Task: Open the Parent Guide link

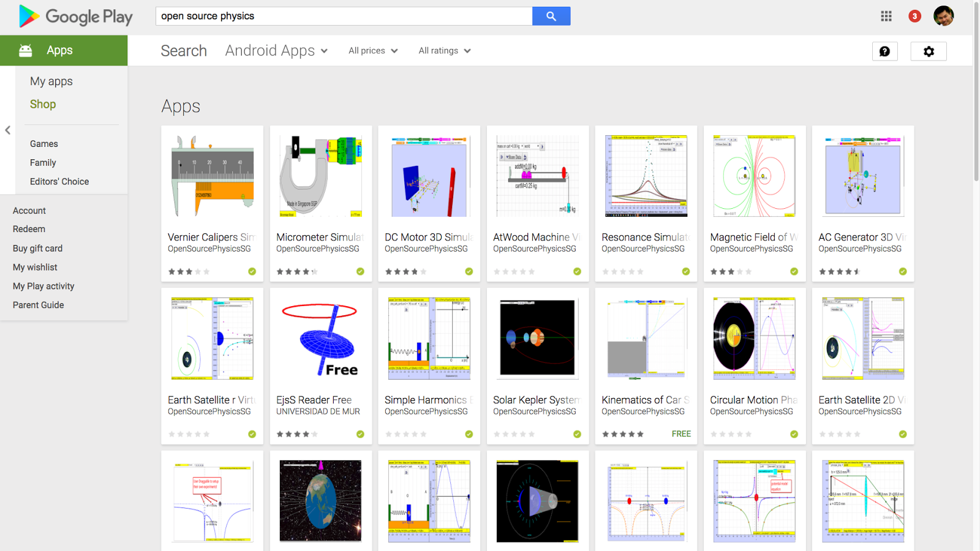Action: click(38, 305)
